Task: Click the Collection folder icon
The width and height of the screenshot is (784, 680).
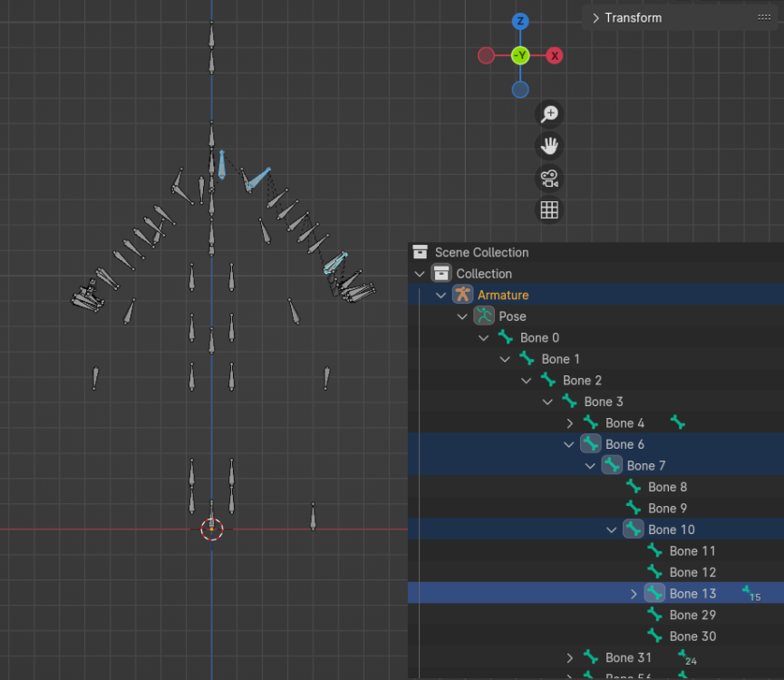Action: click(x=440, y=273)
